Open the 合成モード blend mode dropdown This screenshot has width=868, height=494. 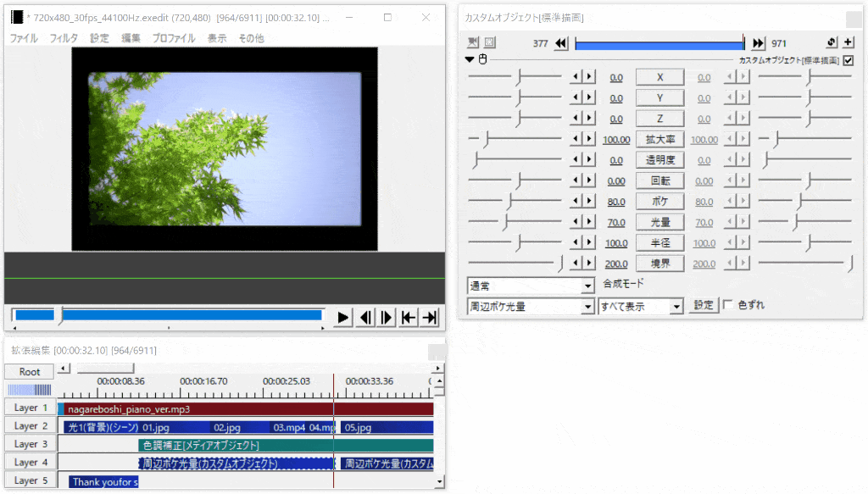[531, 286]
